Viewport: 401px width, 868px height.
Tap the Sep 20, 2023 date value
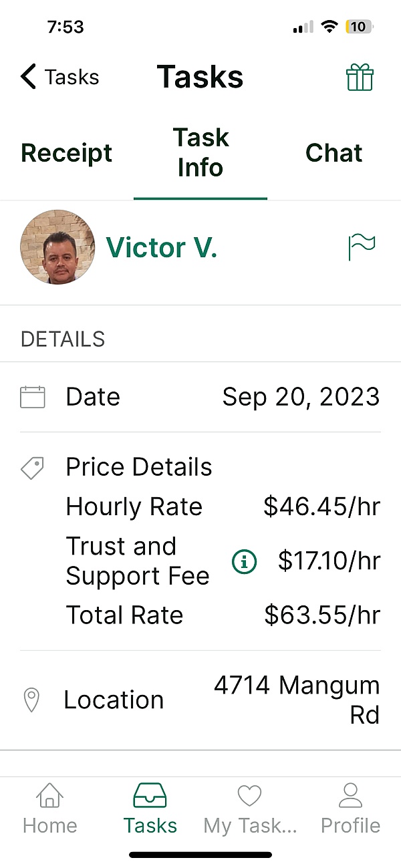coord(301,398)
